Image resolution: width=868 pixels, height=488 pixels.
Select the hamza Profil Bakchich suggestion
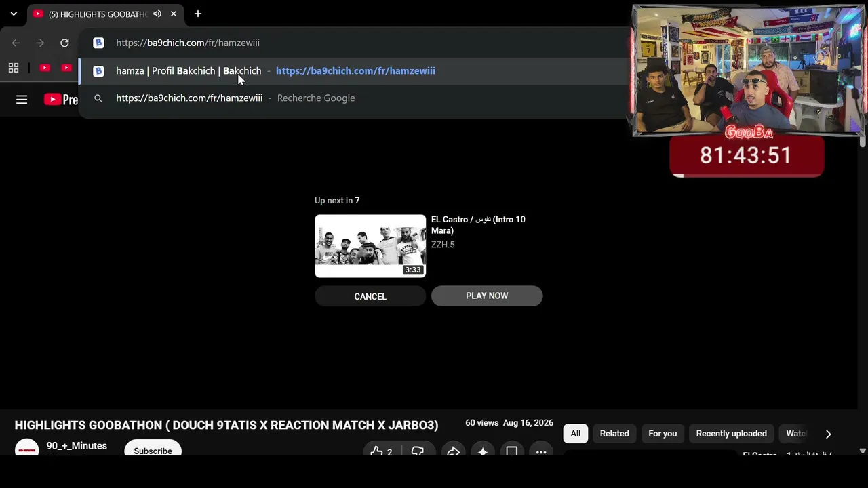[353, 70]
